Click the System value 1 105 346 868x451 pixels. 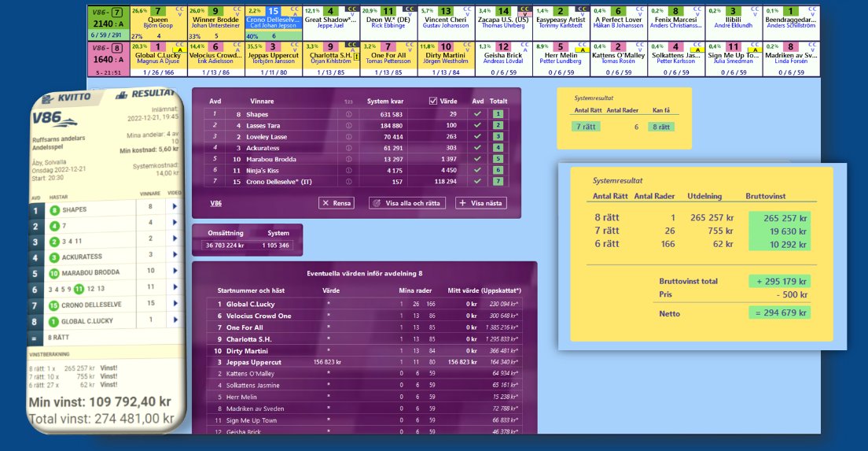pos(275,246)
